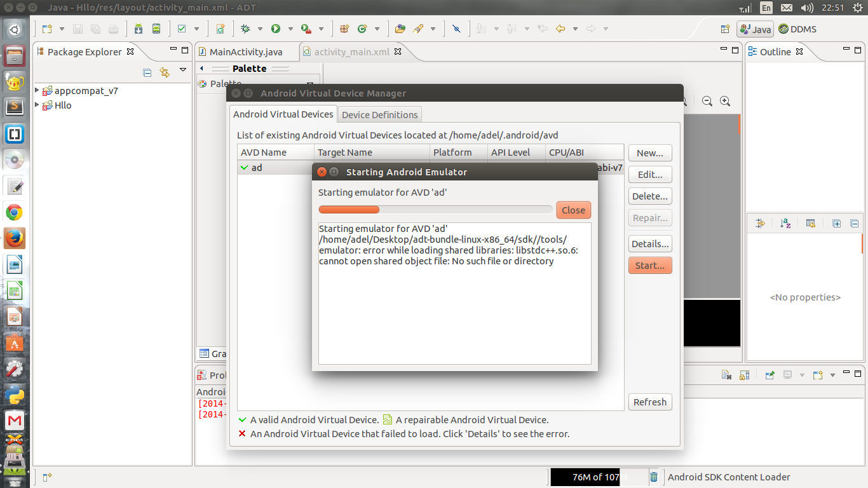Click Close in Starting Android Emulator dialog

point(573,210)
